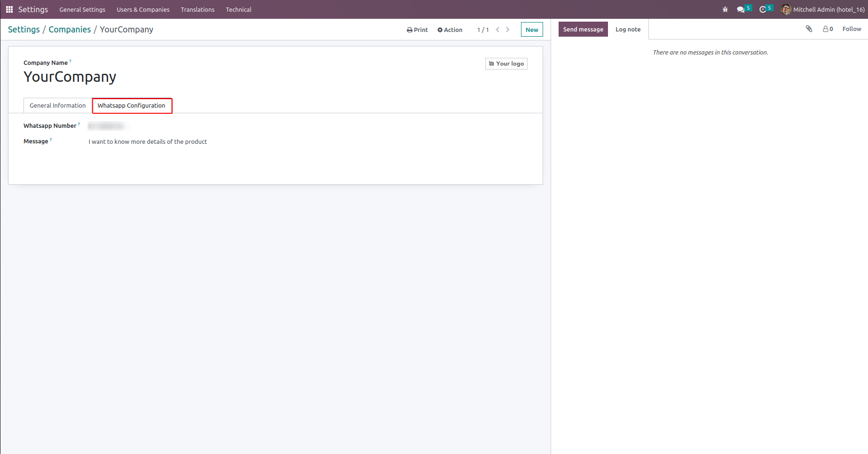Image resolution: width=868 pixels, height=454 pixels.
Task: Open the activities clock icon
Action: [763, 9]
